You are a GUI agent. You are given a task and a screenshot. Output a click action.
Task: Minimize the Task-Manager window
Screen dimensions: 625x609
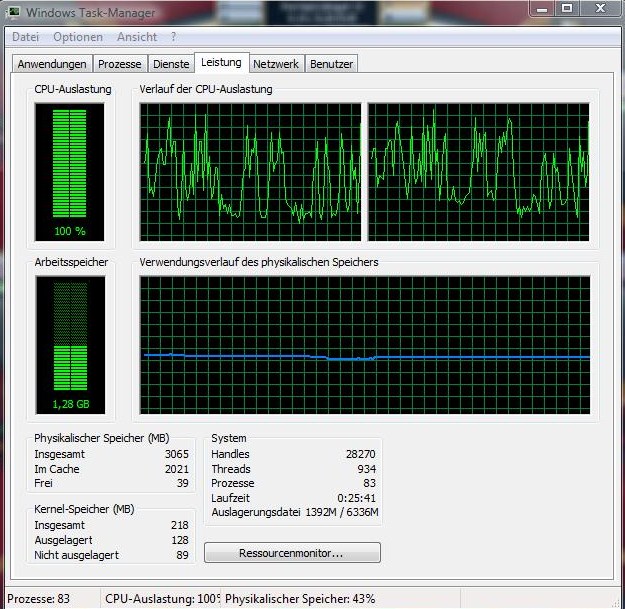click(542, 8)
